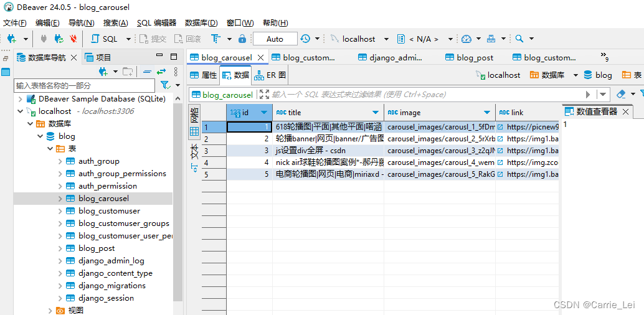The height and width of the screenshot is (315, 644).
Task: Open a new SQL editor script
Action: point(104,39)
